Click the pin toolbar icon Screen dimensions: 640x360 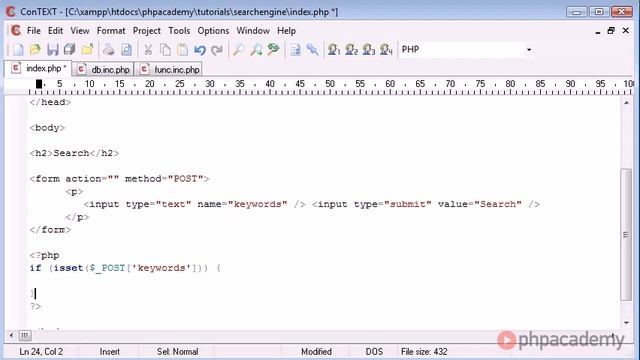point(312,50)
